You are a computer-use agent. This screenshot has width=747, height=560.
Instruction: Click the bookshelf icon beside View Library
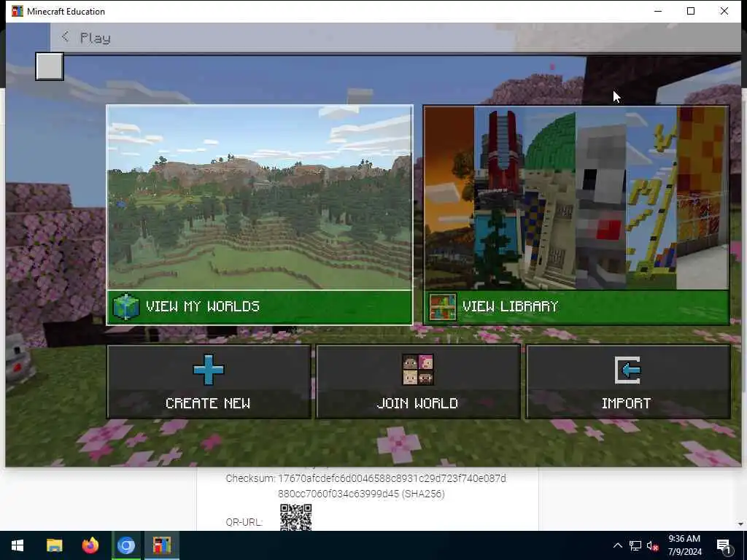click(443, 307)
